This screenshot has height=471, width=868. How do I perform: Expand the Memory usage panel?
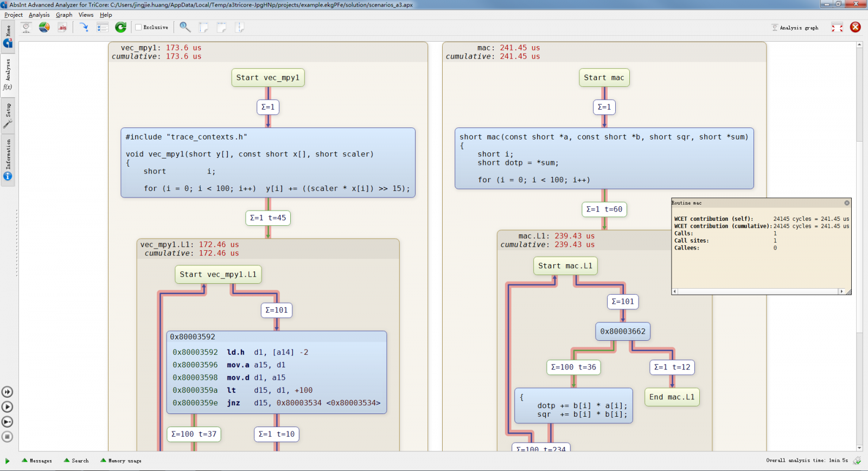click(121, 461)
